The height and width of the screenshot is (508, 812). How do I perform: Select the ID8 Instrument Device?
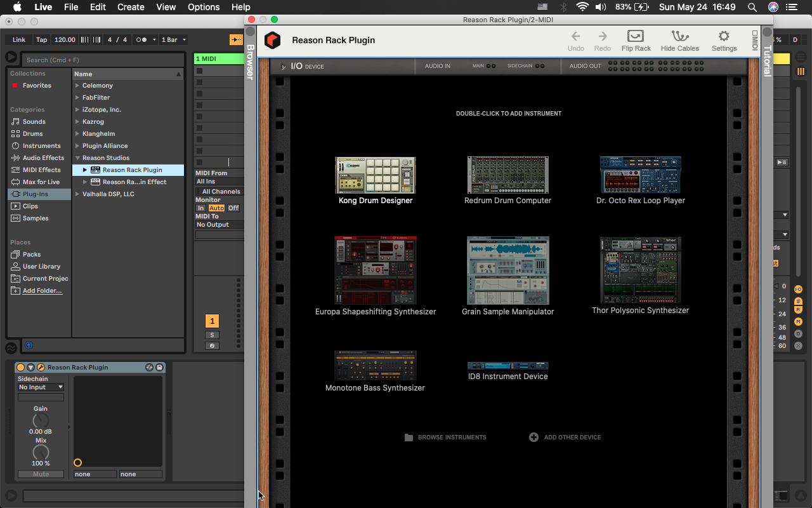click(x=508, y=366)
